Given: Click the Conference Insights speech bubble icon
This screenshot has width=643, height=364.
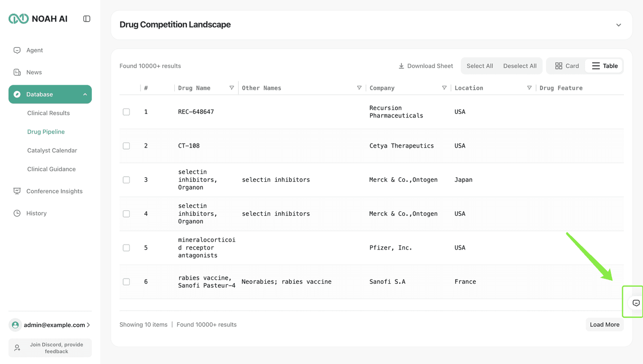Looking at the screenshot, I should point(17,191).
